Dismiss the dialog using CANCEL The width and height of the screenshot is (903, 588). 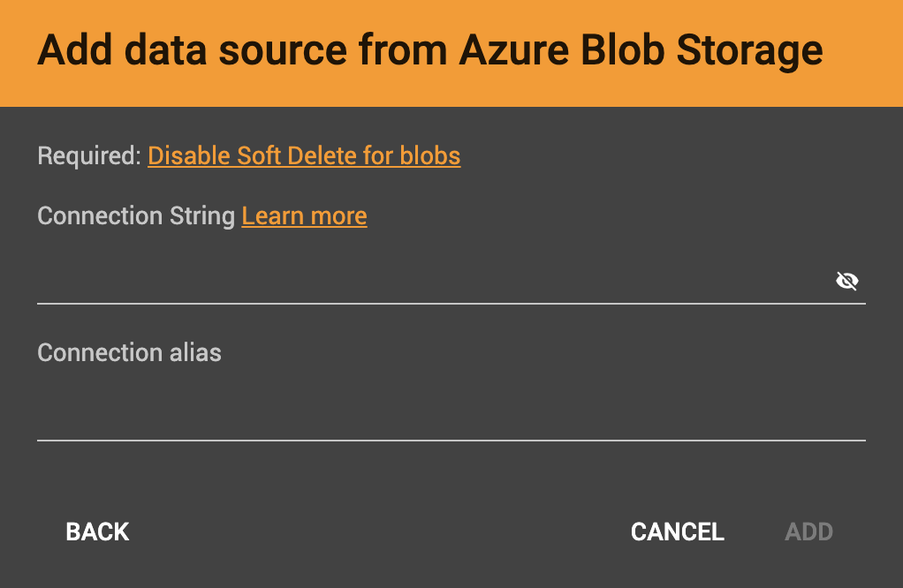pyautogui.click(x=677, y=531)
